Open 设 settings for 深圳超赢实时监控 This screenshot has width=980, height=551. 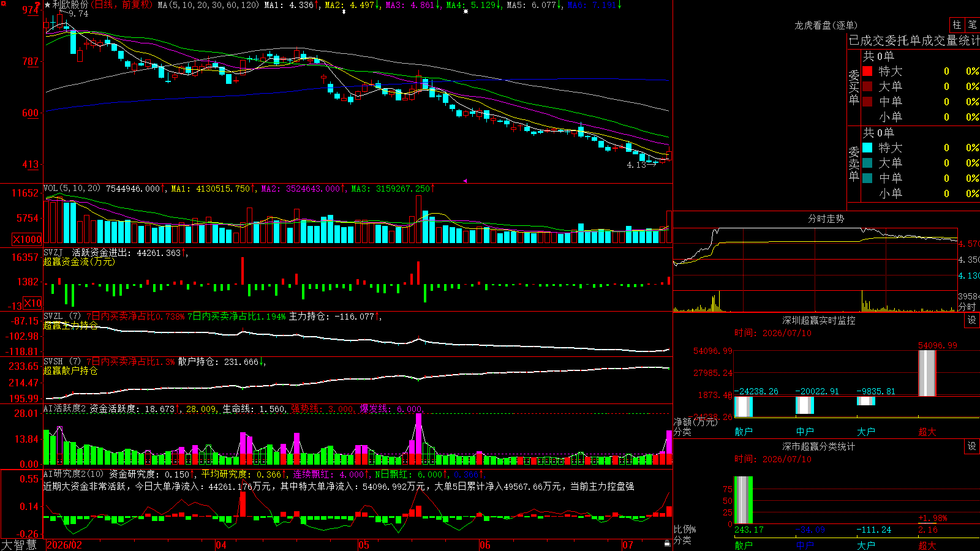click(x=972, y=320)
